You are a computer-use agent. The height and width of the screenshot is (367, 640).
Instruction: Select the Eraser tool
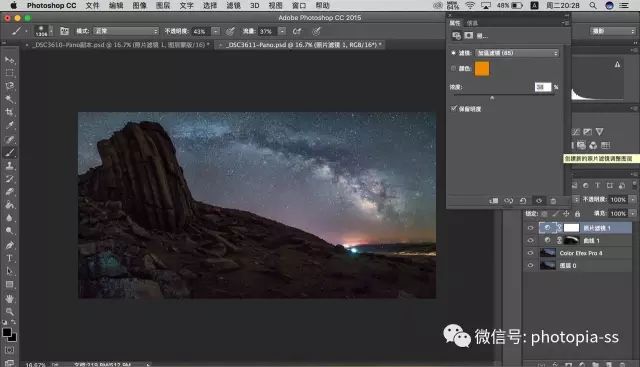coord(9,191)
